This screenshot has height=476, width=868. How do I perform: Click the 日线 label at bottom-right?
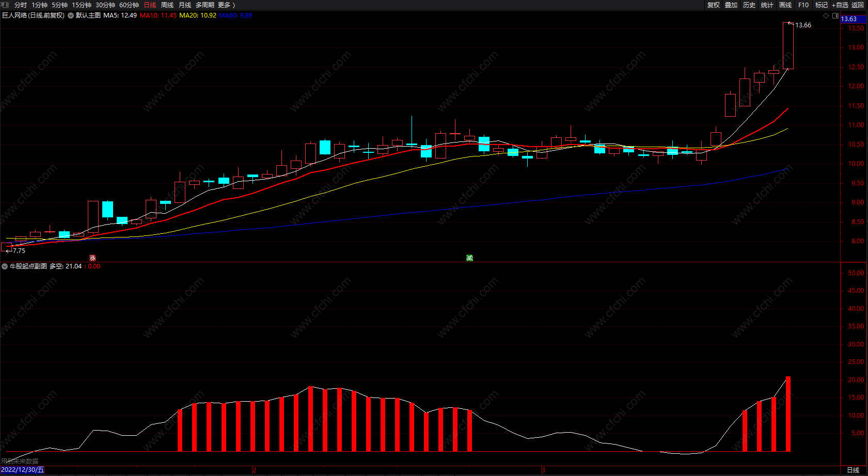coord(853,470)
